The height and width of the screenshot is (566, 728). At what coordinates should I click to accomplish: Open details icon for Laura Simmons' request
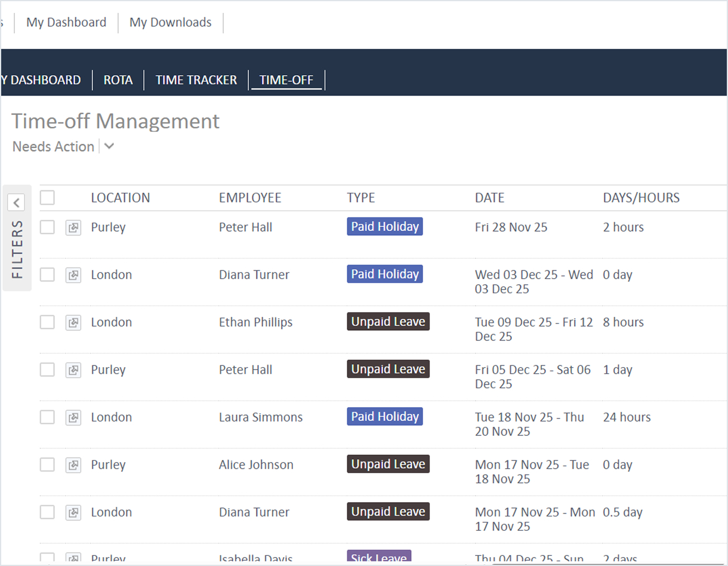click(x=73, y=417)
